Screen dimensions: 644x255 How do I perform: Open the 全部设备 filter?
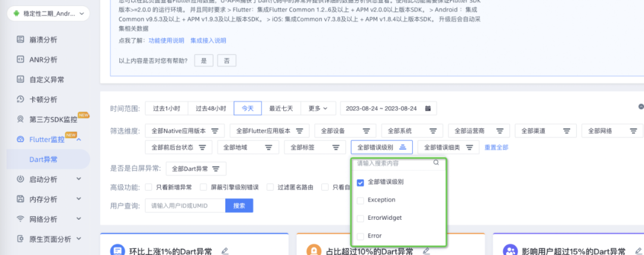[x=345, y=131]
